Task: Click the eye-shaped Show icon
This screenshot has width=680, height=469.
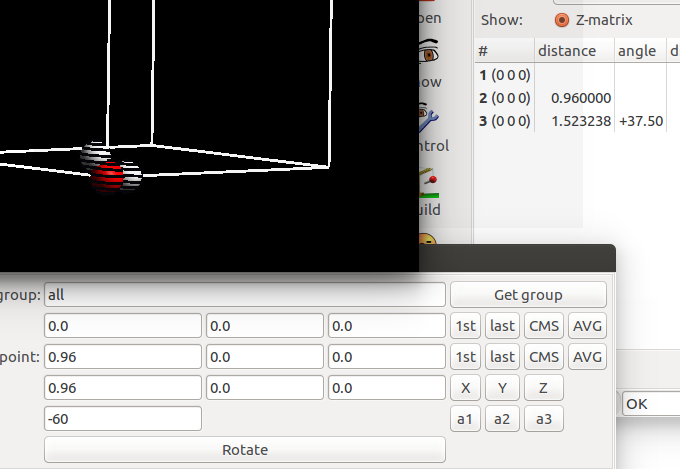Action: 430,53
